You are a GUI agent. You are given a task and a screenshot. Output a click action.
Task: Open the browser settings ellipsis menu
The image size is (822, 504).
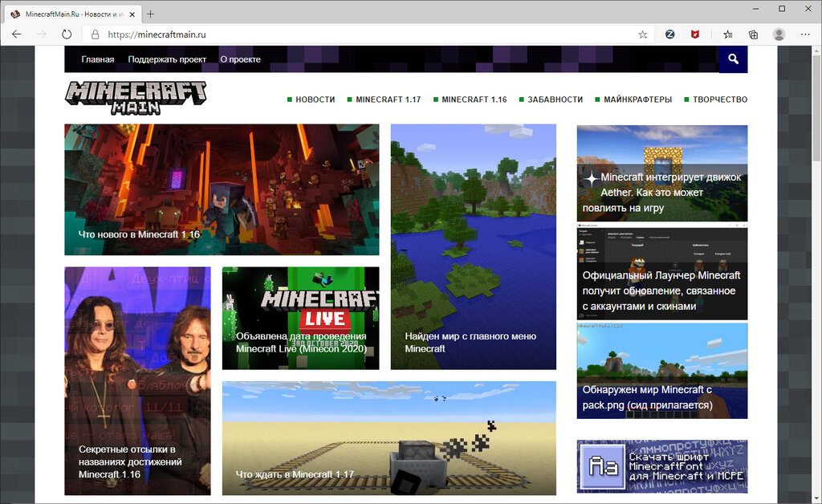coord(805,35)
